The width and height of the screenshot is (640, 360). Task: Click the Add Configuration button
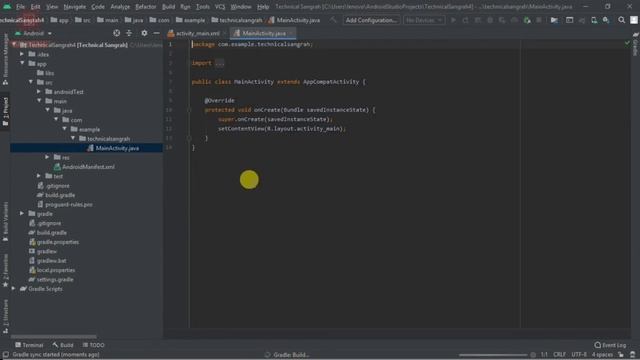point(371,20)
